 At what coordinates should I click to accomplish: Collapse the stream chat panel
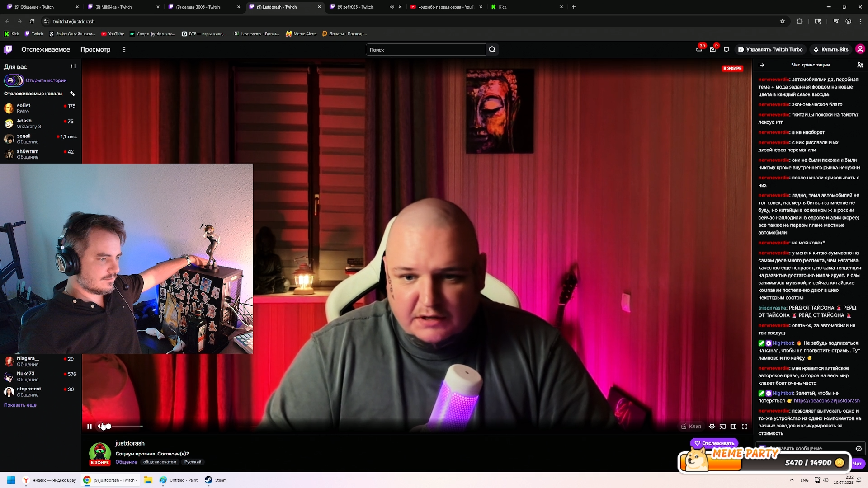click(761, 65)
